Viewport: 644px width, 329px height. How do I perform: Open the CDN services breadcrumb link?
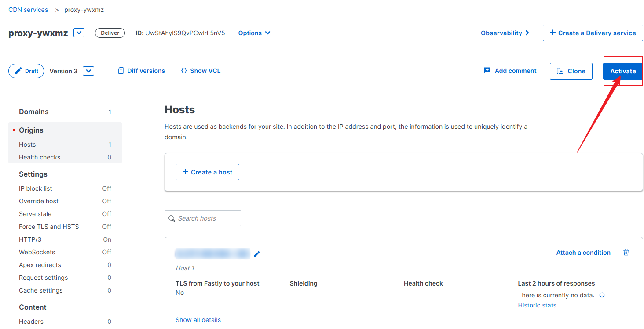point(28,10)
